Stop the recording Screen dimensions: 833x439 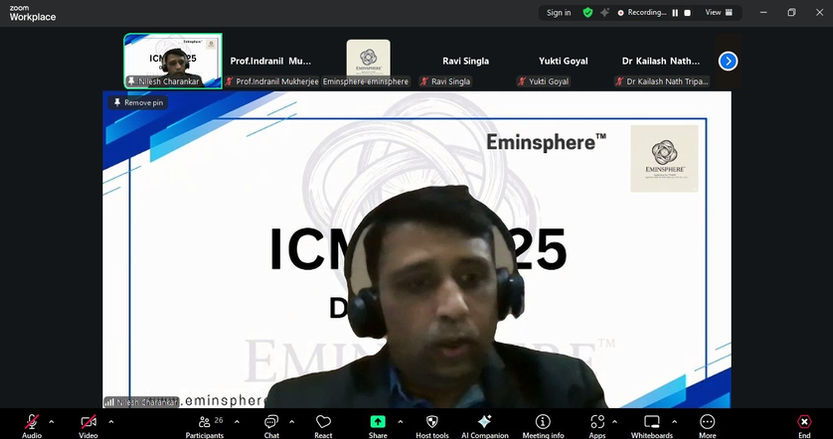(x=687, y=13)
